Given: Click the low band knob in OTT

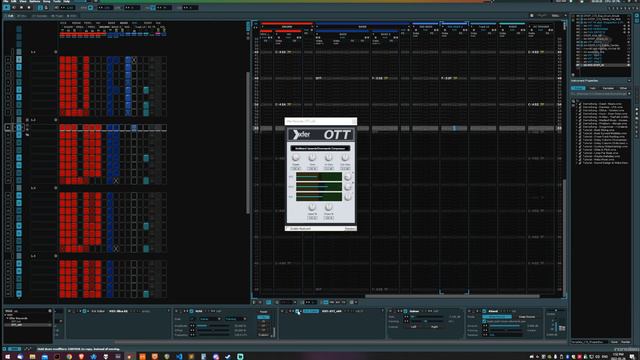Looking at the screenshot, I should click(x=348, y=197).
